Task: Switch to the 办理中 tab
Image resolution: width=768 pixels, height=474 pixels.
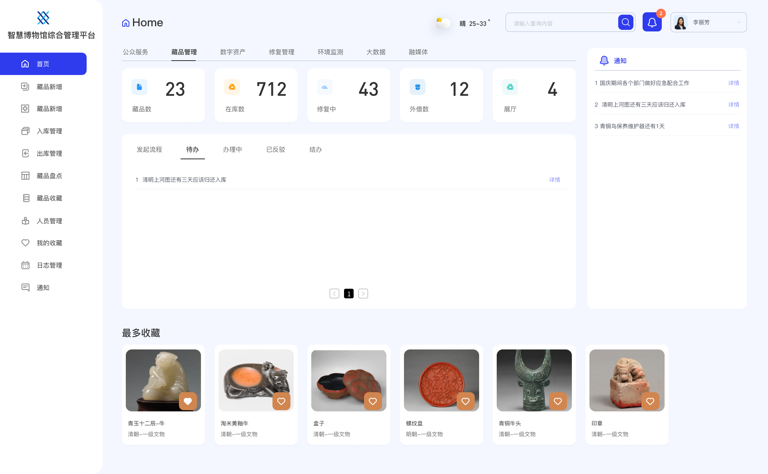Action: [x=232, y=149]
